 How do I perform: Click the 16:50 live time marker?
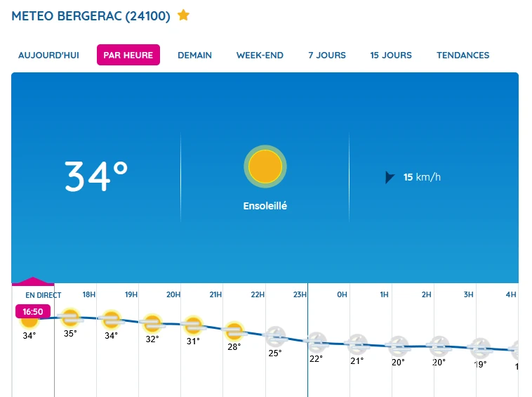pyautogui.click(x=33, y=311)
